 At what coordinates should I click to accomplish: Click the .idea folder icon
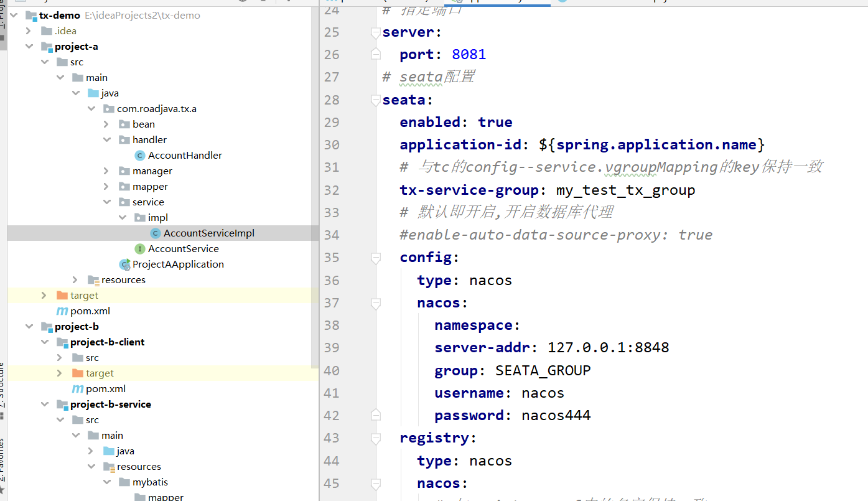click(x=46, y=30)
